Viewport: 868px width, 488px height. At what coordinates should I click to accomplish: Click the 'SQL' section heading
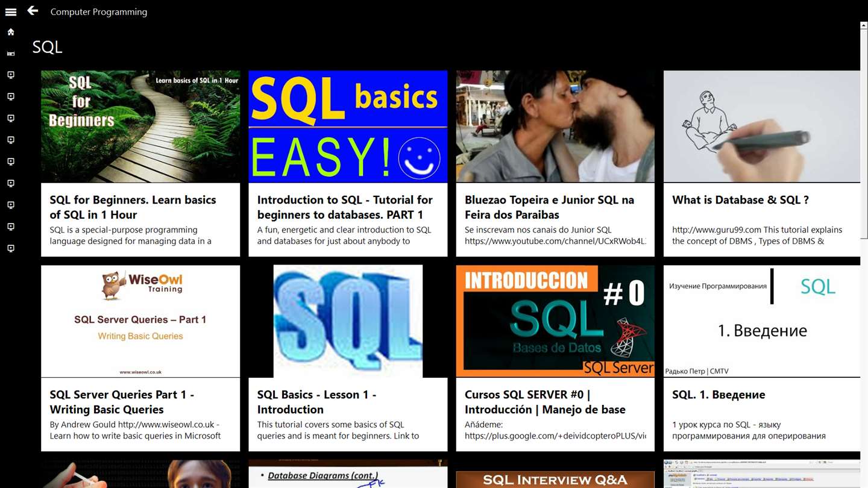coord(47,47)
